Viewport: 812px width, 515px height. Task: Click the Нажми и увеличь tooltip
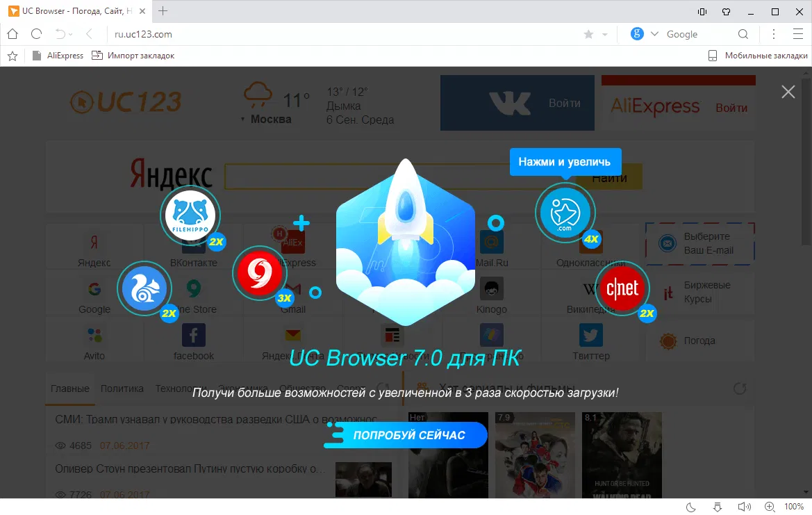tap(565, 162)
